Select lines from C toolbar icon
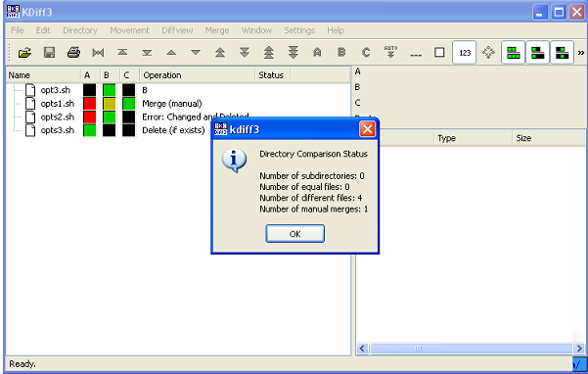This screenshot has height=374, width=588. pos(366,53)
